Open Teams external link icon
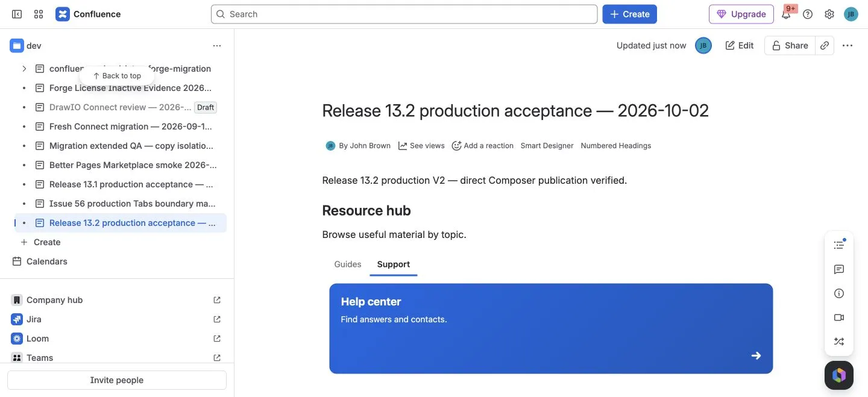868x397 pixels. tap(217, 358)
